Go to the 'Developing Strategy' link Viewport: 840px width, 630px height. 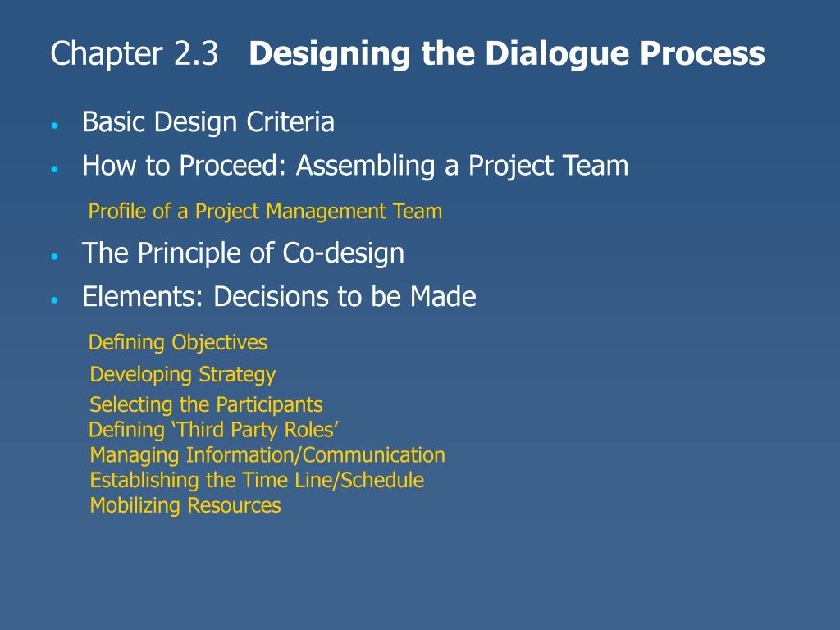pyautogui.click(x=183, y=375)
